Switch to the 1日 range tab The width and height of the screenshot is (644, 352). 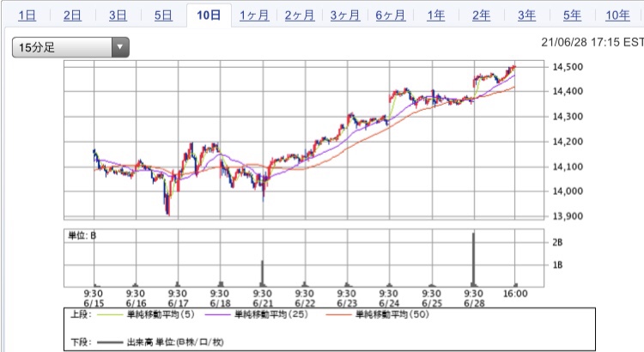[x=27, y=15]
